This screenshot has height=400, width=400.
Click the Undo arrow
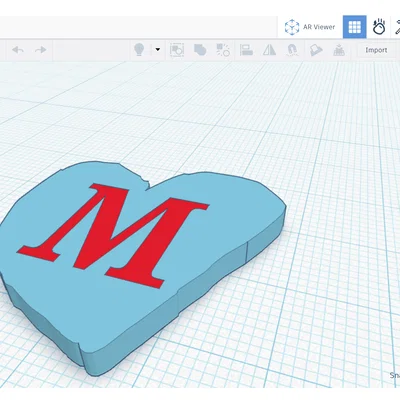[18, 50]
